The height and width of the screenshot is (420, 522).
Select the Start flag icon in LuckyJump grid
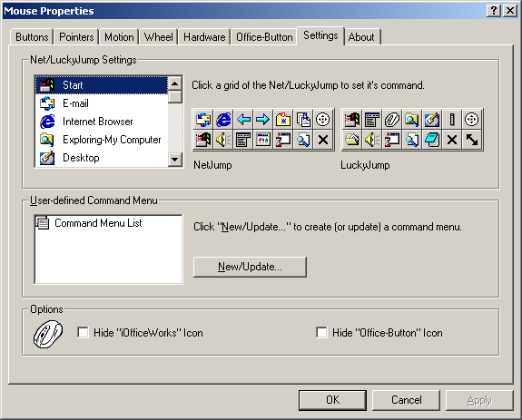pyautogui.click(x=352, y=120)
